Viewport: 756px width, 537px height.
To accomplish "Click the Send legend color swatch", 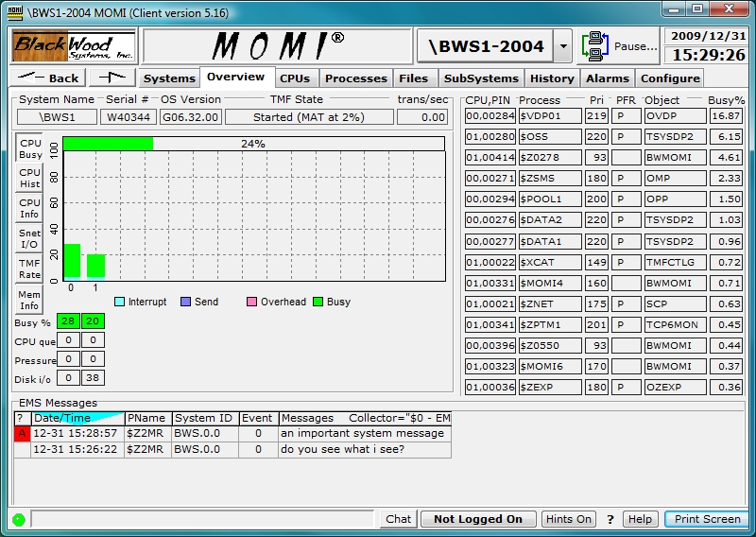I will click(185, 302).
